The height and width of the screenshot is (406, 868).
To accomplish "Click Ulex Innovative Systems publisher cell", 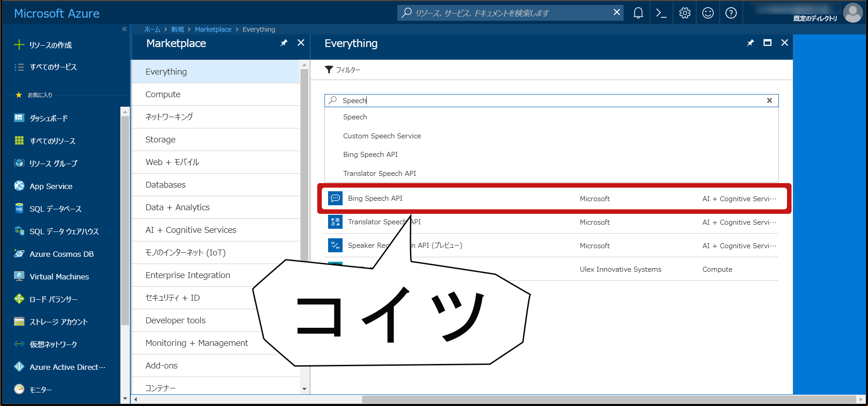I will coord(620,269).
